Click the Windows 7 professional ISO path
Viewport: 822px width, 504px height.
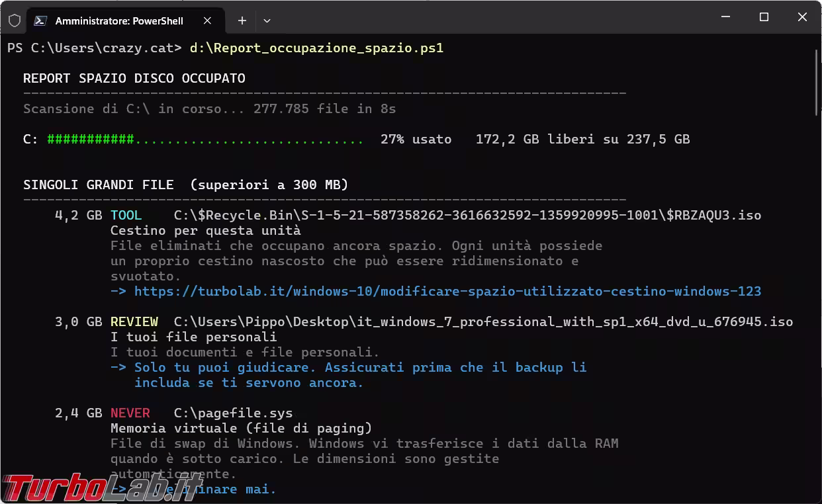coord(484,321)
